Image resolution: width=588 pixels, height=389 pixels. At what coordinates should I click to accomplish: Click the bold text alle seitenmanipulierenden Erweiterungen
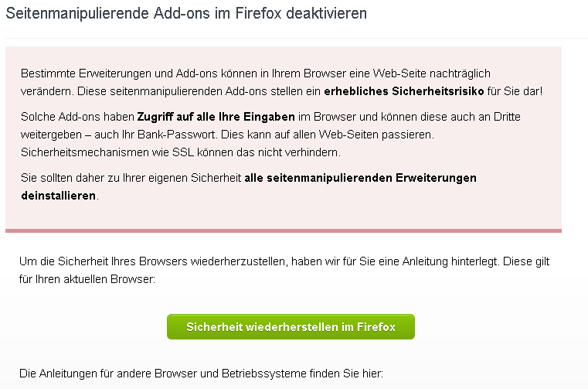point(360,178)
